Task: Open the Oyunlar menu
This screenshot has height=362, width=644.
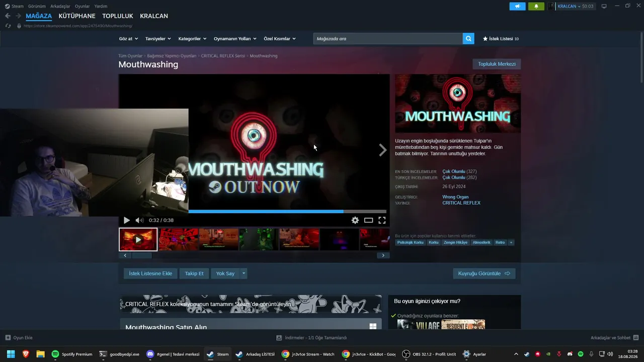Action: click(x=83, y=6)
